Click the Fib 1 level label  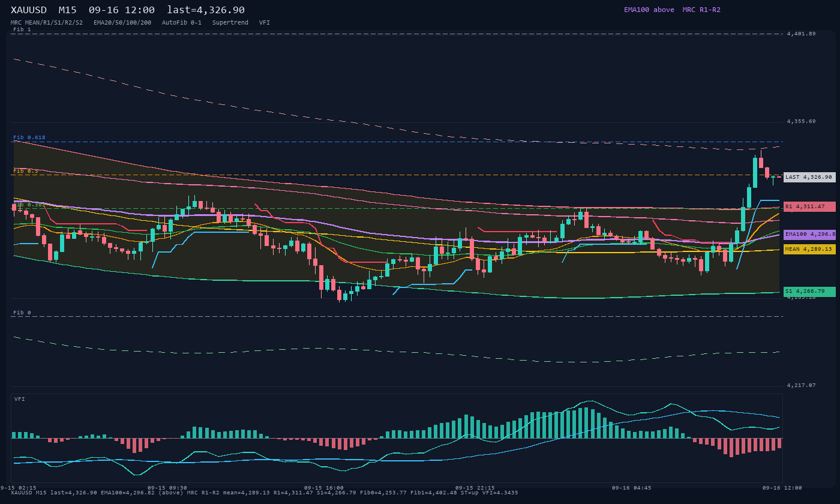(22, 29)
